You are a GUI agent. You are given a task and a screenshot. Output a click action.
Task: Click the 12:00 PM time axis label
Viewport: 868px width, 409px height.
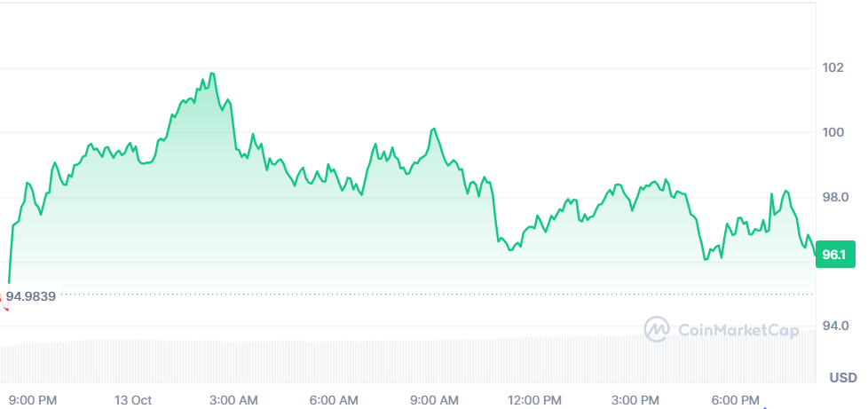coord(535,400)
